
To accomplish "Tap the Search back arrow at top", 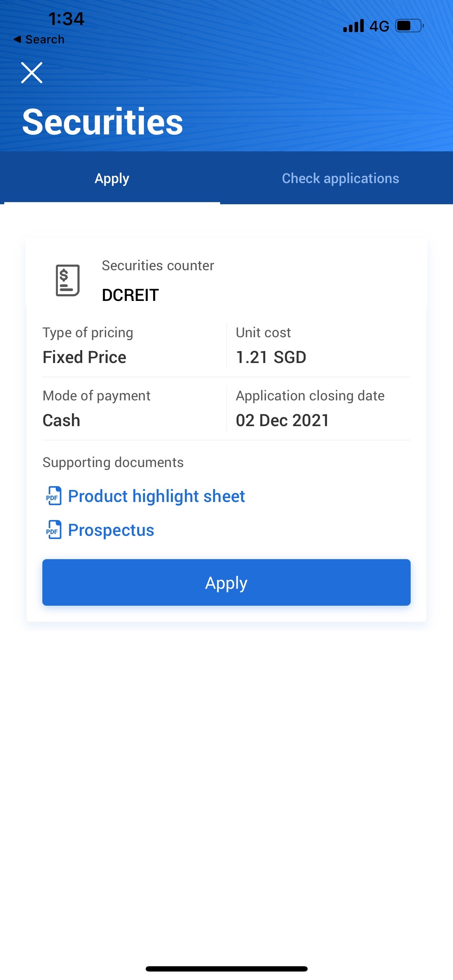I will [39, 39].
